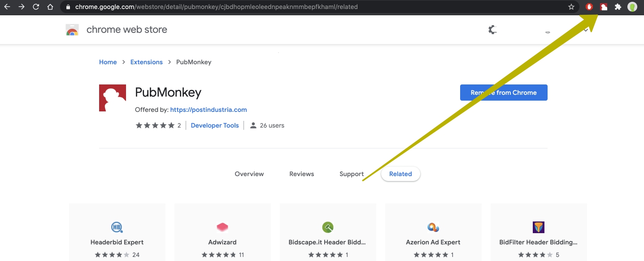Click the 26 users text
This screenshot has width=644, height=261.
point(272,125)
